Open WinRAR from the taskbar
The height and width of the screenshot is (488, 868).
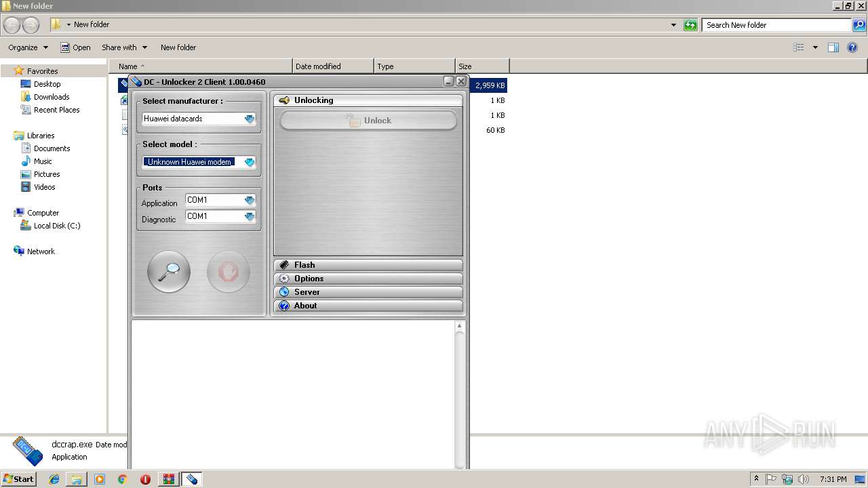(168, 479)
